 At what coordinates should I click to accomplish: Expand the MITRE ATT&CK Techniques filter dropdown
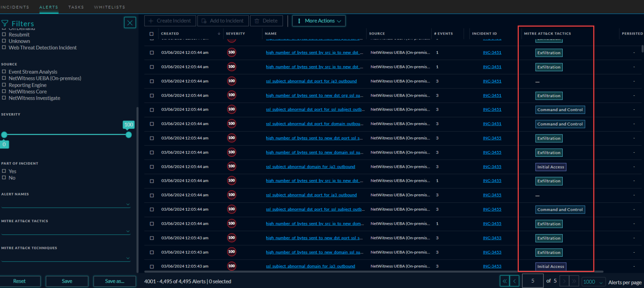click(66, 258)
